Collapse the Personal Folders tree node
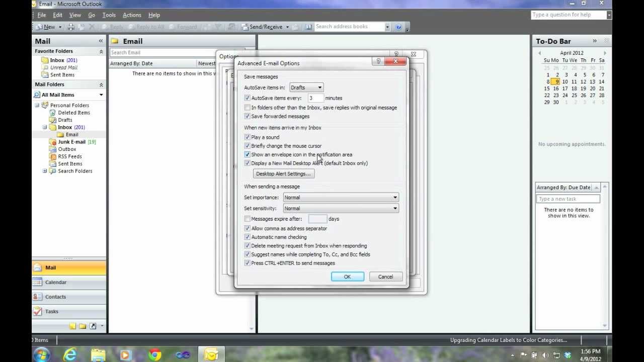Screen dimensions: 644x362 (37, 105)
